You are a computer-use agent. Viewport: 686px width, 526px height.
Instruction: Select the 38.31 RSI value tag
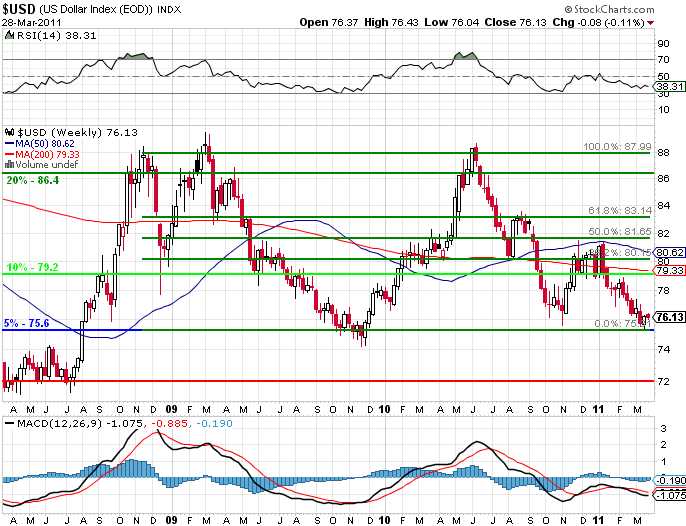[x=669, y=88]
